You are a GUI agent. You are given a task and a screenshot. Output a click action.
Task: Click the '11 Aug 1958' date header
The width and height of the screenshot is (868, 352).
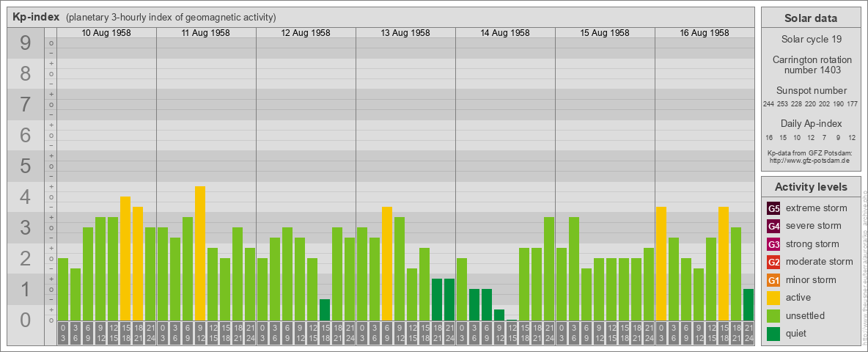pos(206,33)
